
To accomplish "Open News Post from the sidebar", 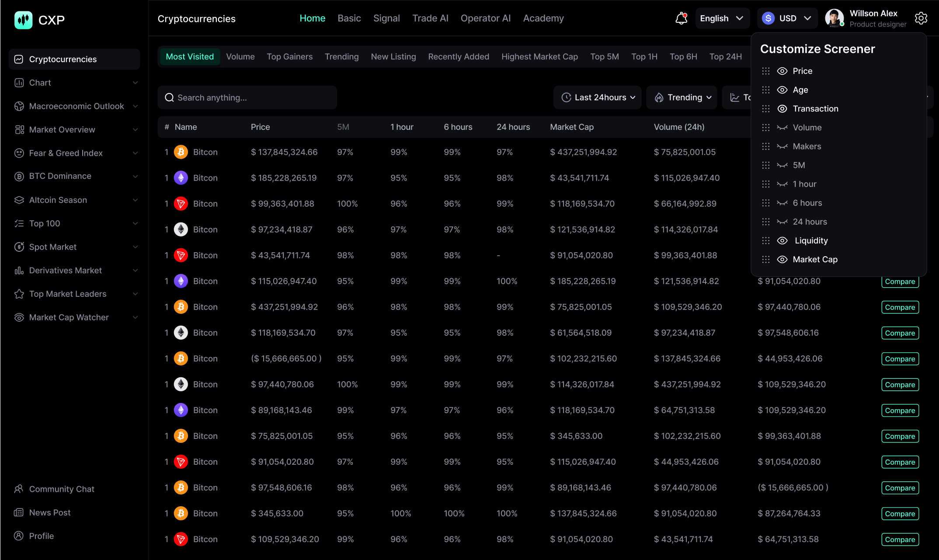I will (x=49, y=512).
